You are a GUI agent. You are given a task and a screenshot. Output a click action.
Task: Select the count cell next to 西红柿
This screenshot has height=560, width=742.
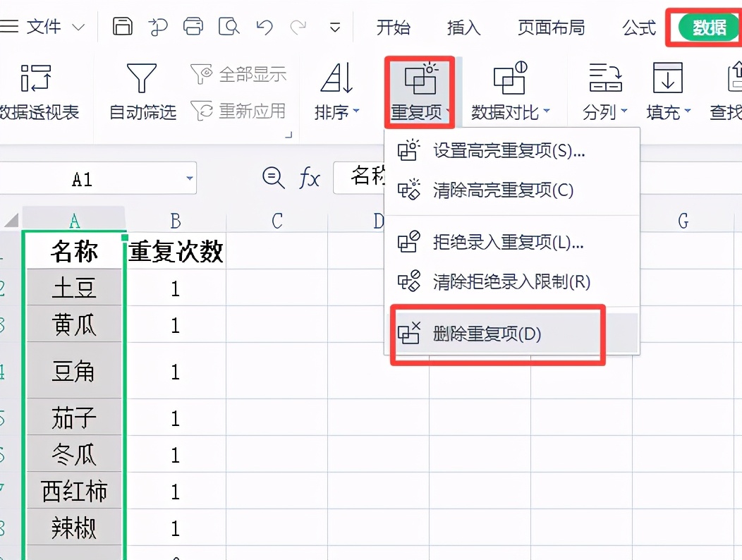coord(176,491)
